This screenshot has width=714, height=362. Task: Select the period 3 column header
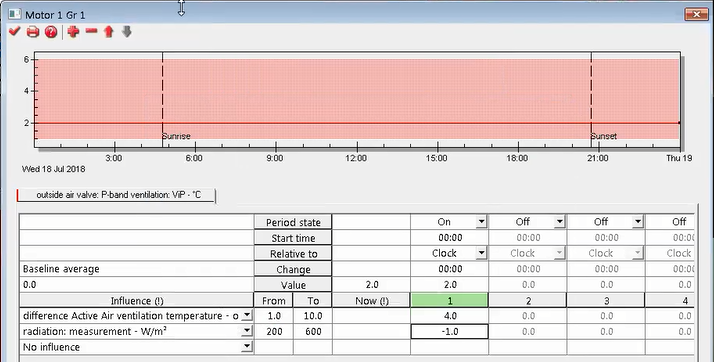[606, 301]
